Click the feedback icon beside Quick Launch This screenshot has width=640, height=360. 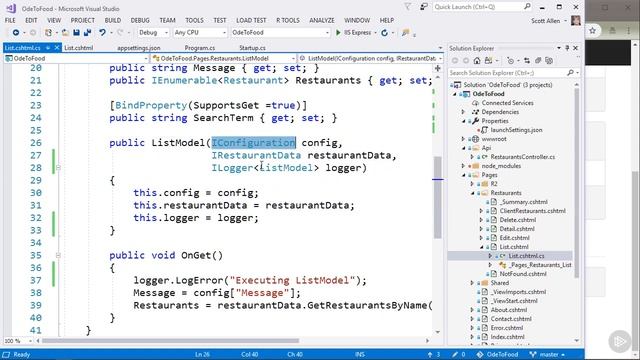(x=424, y=7)
